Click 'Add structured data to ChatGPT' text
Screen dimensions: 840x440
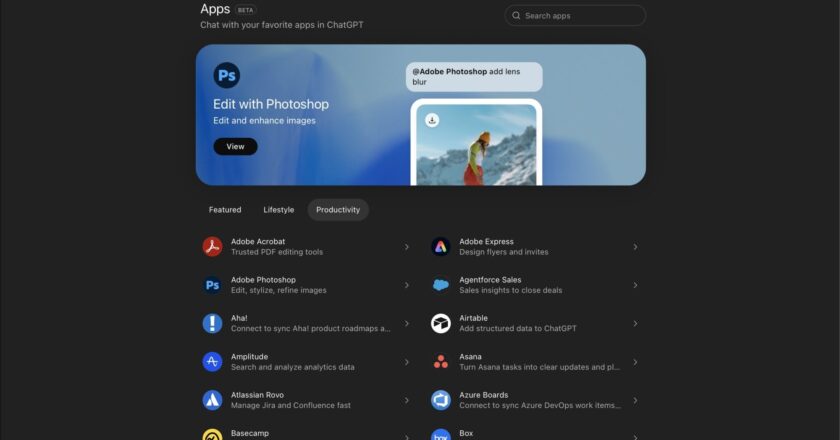[518, 329]
